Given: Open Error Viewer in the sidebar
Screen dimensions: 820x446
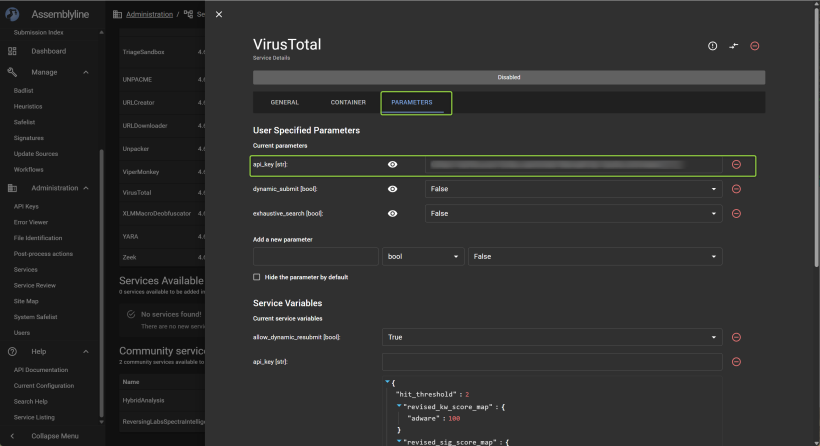Looking at the screenshot, I should 31,222.
